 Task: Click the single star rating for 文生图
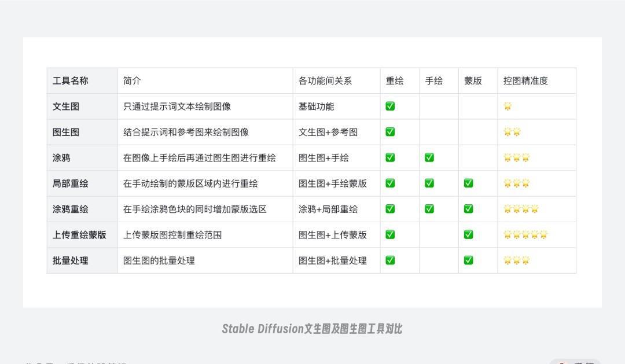[x=508, y=106]
